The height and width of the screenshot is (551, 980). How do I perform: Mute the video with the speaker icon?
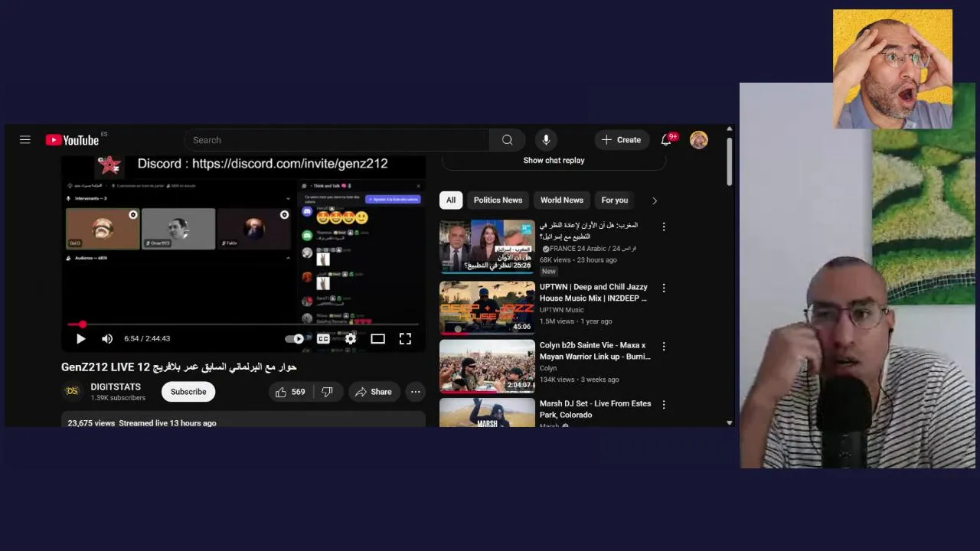pyautogui.click(x=107, y=338)
